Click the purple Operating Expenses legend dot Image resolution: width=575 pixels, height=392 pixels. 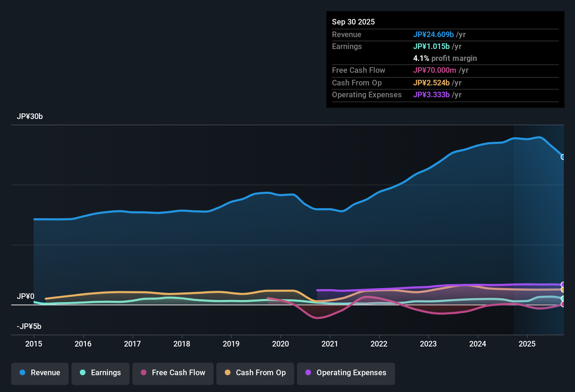[x=308, y=373]
